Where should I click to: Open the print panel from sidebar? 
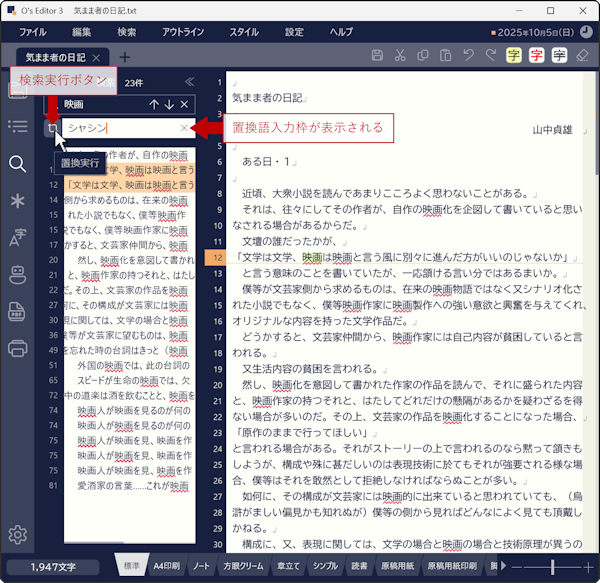tap(17, 349)
